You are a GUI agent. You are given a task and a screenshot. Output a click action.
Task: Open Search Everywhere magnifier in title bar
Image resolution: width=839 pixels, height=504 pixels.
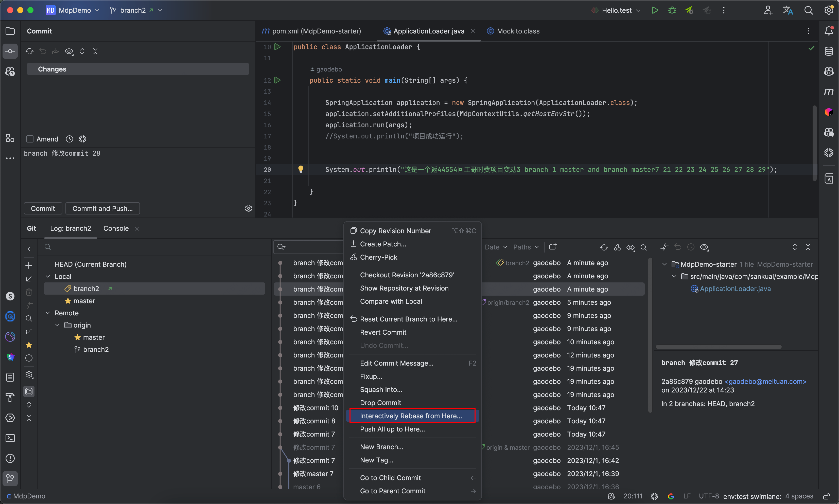[x=808, y=10]
